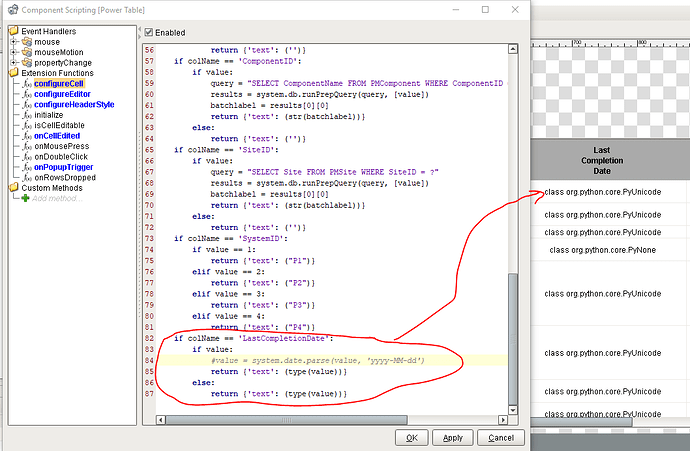Click the Cancel button
Image resolution: width=690 pixels, height=451 pixels.
pos(501,438)
